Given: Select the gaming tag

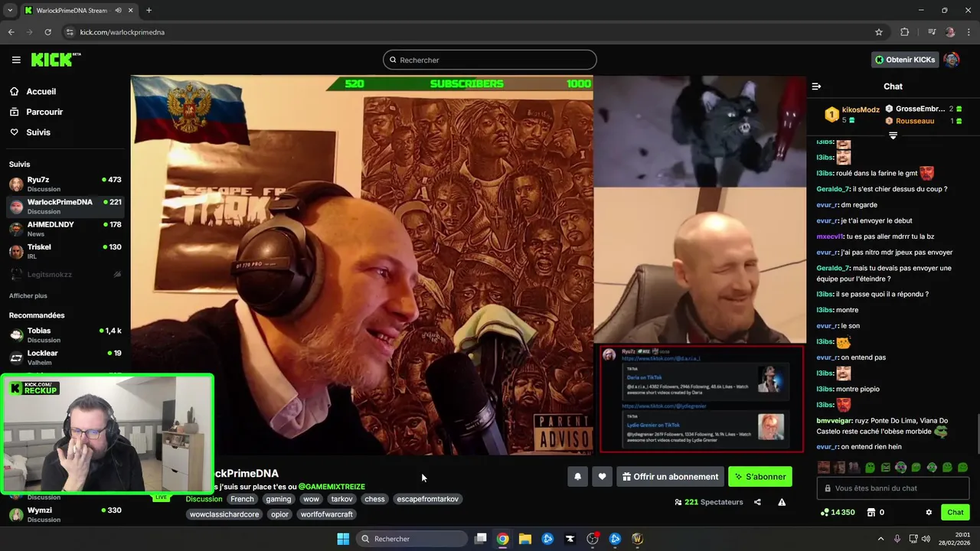Looking at the screenshot, I should (279, 499).
